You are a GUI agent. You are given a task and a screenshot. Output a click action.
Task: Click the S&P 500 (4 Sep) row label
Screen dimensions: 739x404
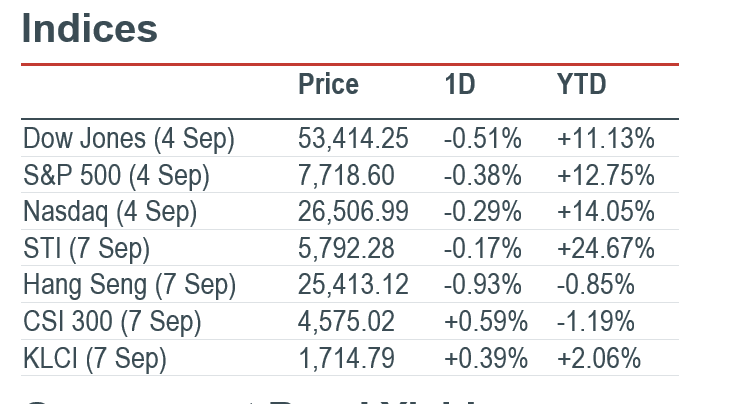pyautogui.click(x=116, y=176)
